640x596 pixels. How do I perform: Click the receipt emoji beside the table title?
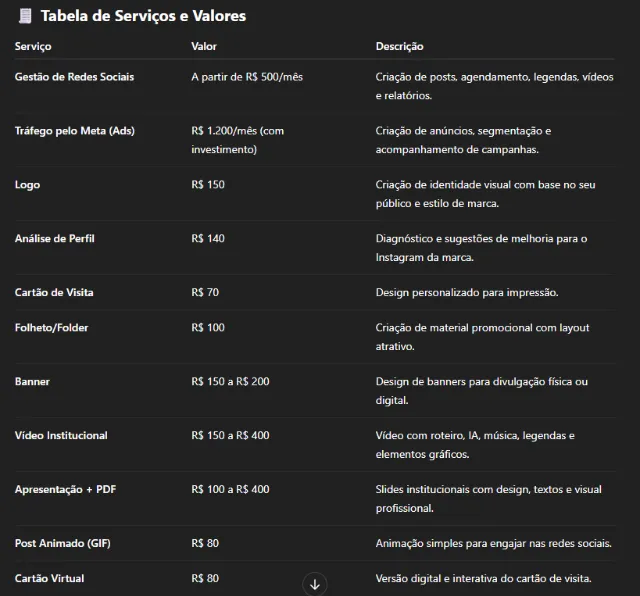coord(25,16)
